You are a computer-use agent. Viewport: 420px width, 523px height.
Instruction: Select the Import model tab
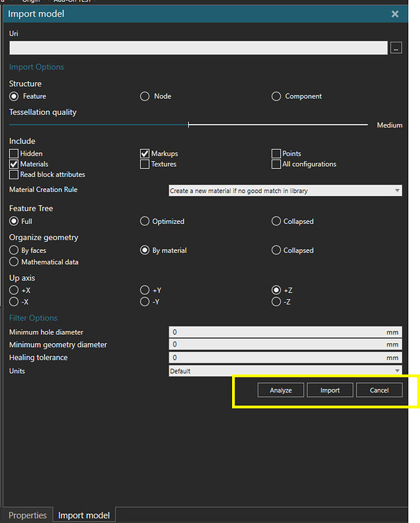pos(84,515)
